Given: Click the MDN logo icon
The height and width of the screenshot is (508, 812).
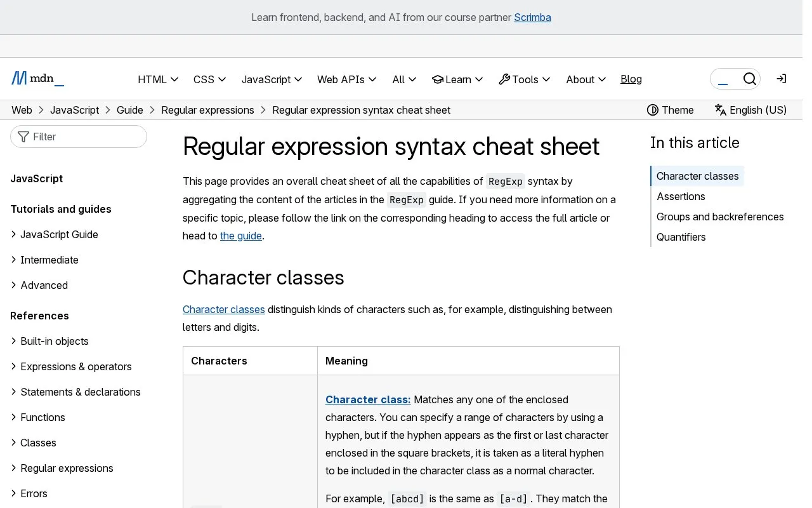Looking at the screenshot, I should pos(37,79).
